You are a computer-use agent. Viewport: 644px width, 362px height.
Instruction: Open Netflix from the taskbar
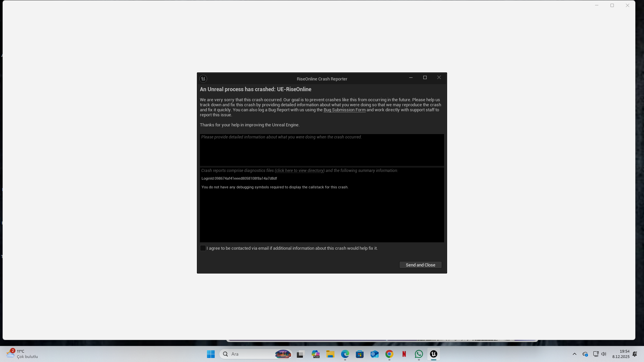click(404, 354)
